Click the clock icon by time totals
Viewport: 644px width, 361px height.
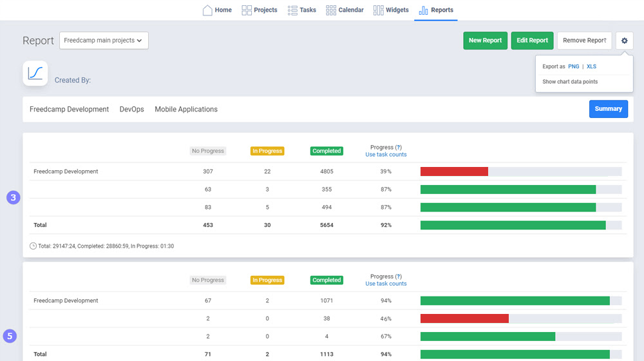click(33, 246)
